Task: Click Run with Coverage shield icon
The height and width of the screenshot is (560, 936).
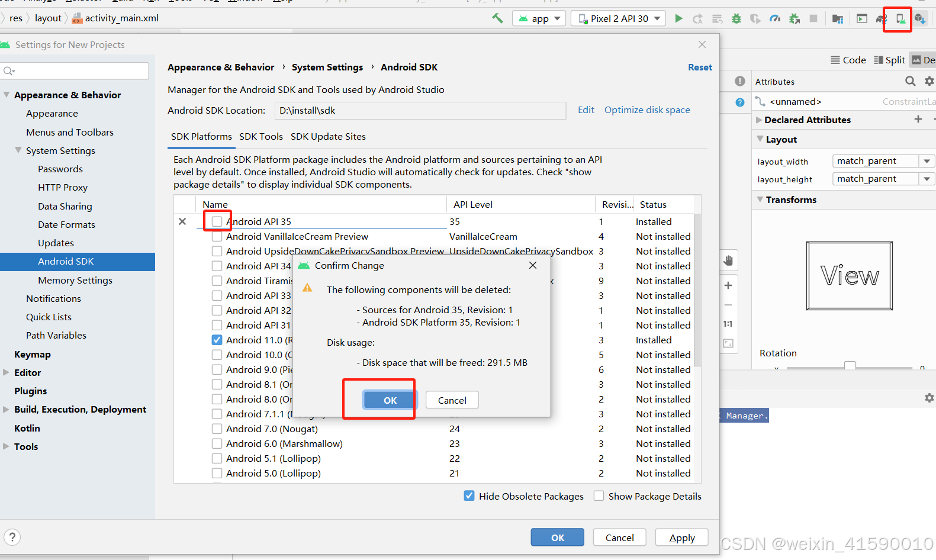Action: [755, 19]
